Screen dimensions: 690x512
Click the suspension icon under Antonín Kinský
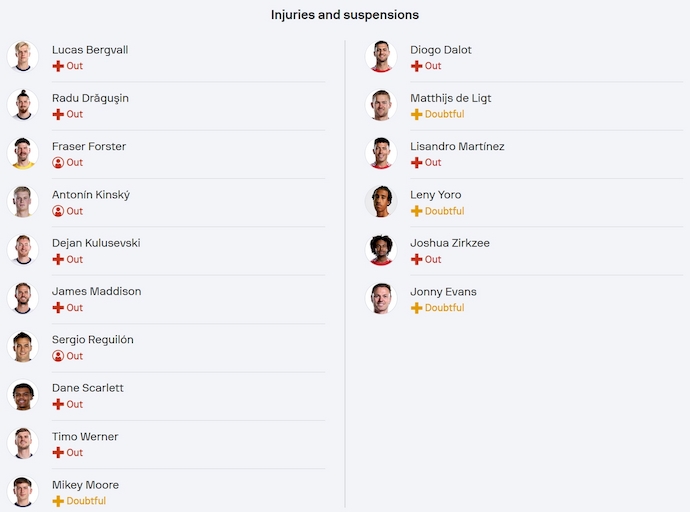58,211
